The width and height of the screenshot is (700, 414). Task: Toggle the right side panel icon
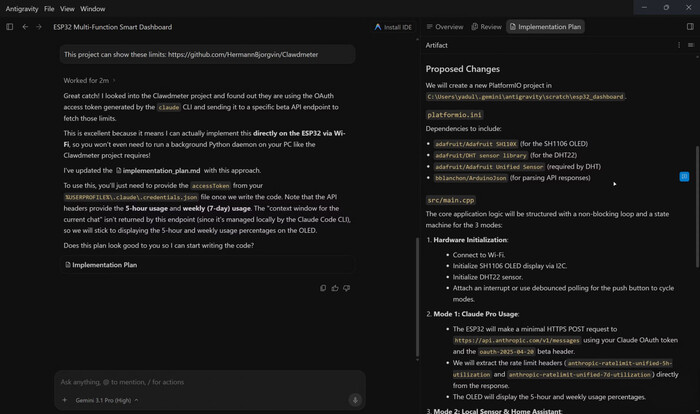coord(690,27)
